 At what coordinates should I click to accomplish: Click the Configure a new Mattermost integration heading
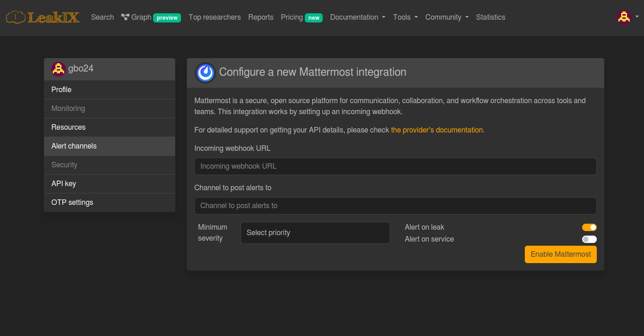313,72
